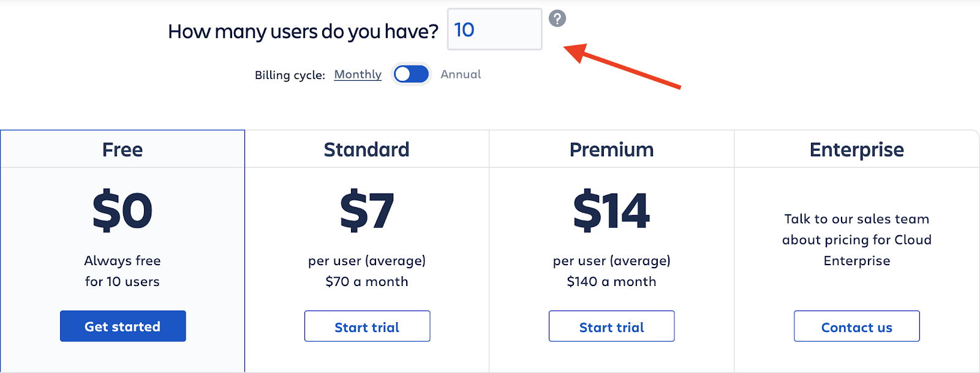The width and height of the screenshot is (980, 373).
Task: Click the help question mark icon
Action: [x=557, y=18]
